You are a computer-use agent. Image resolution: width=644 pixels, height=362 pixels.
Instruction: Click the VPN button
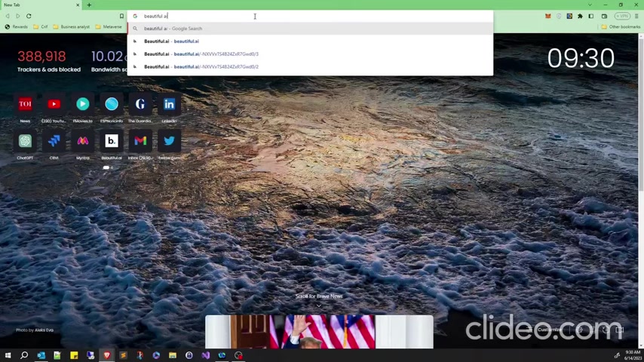coord(622,16)
